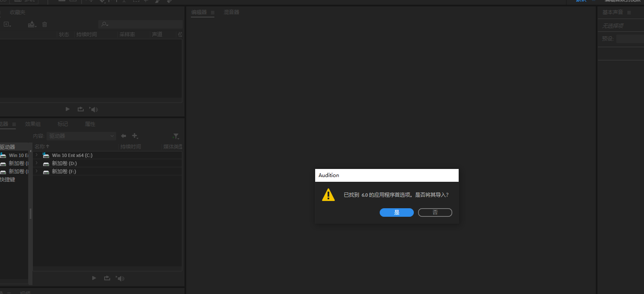
Task: Switch to the 标记 tab
Action: coord(63,124)
